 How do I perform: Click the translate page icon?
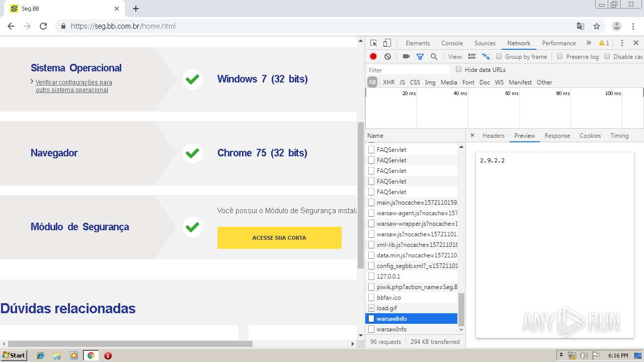581,26
